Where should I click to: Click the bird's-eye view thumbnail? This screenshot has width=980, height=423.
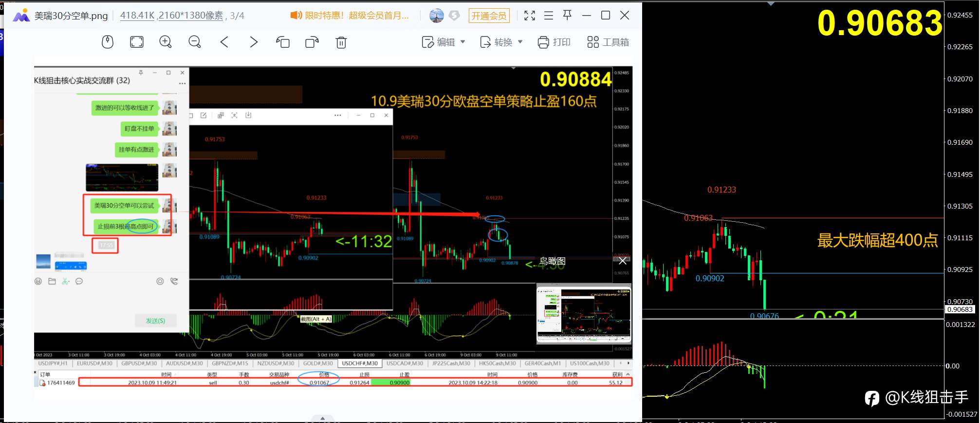click(x=584, y=314)
